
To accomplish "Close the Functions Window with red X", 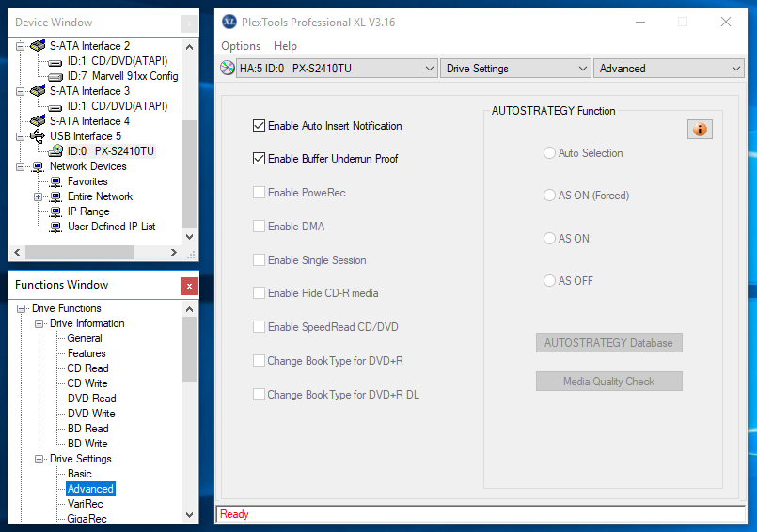I will pyautogui.click(x=189, y=286).
